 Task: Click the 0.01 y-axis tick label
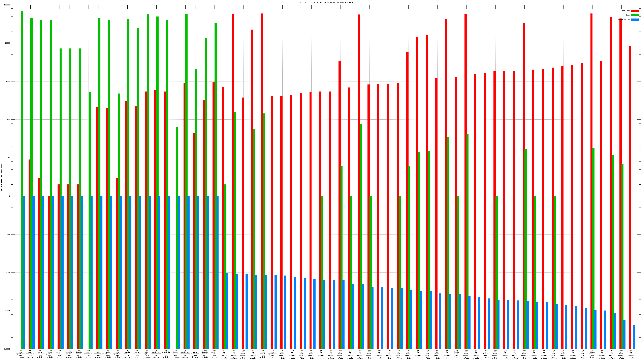click(8, 273)
